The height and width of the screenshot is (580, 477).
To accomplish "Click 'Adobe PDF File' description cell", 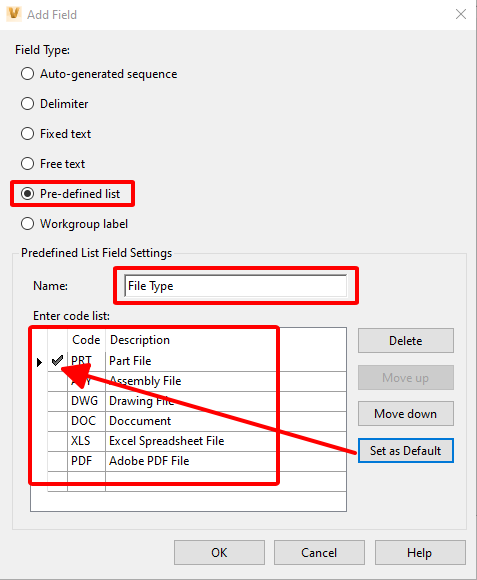I will (226, 461).
